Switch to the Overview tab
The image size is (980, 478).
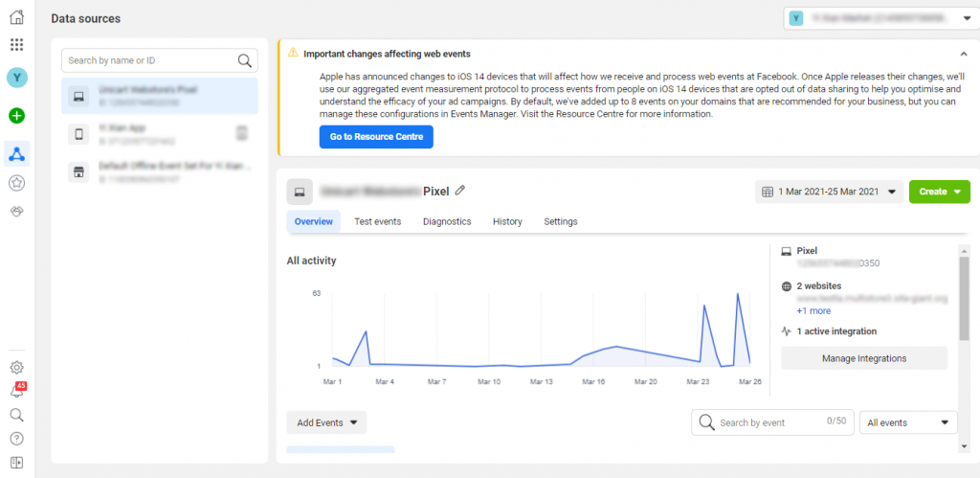(314, 221)
